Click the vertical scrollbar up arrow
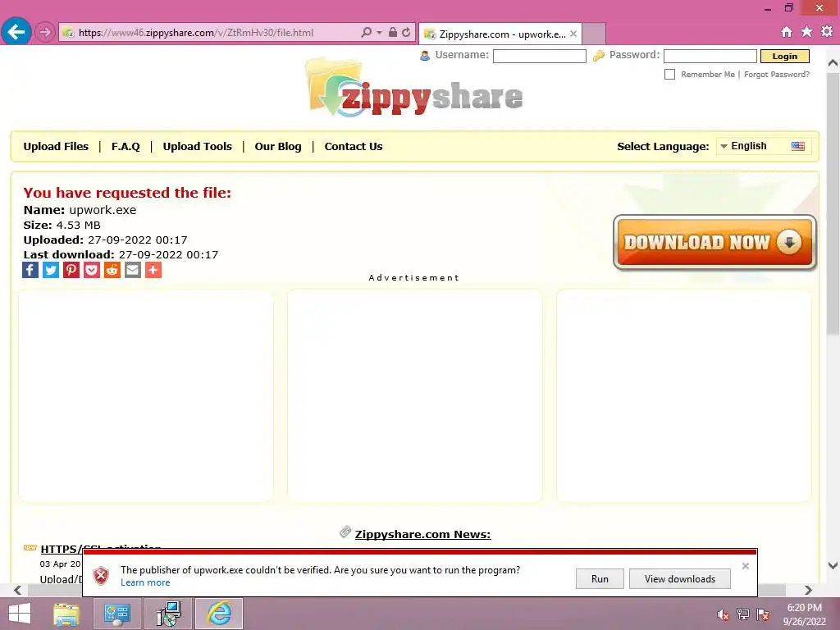Viewport: 840px width, 630px height. click(833, 63)
